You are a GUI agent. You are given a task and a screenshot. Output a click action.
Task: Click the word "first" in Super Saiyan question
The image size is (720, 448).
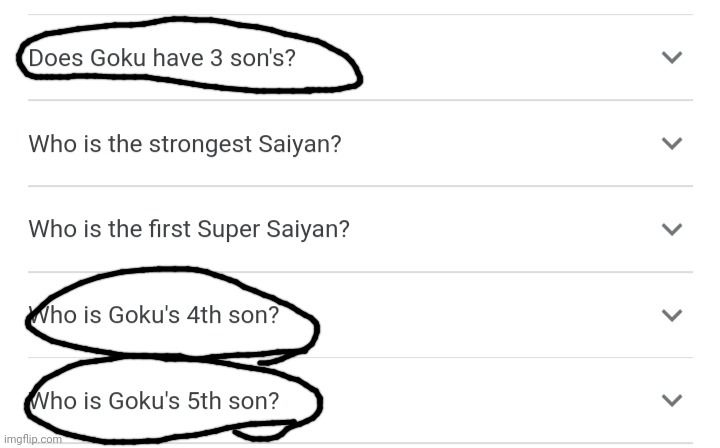pyautogui.click(x=169, y=229)
